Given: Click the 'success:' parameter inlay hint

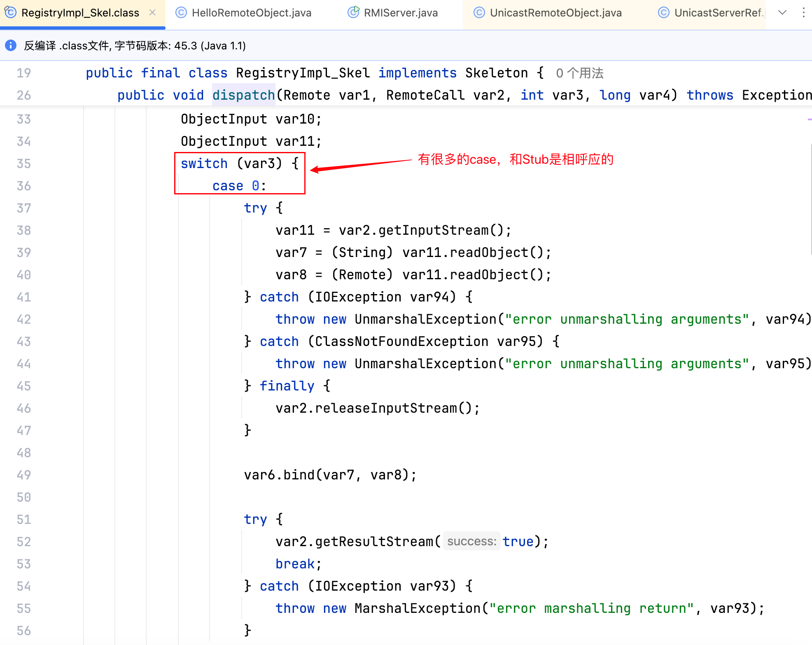Looking at the screenshot, I should [x=471, y=541].
